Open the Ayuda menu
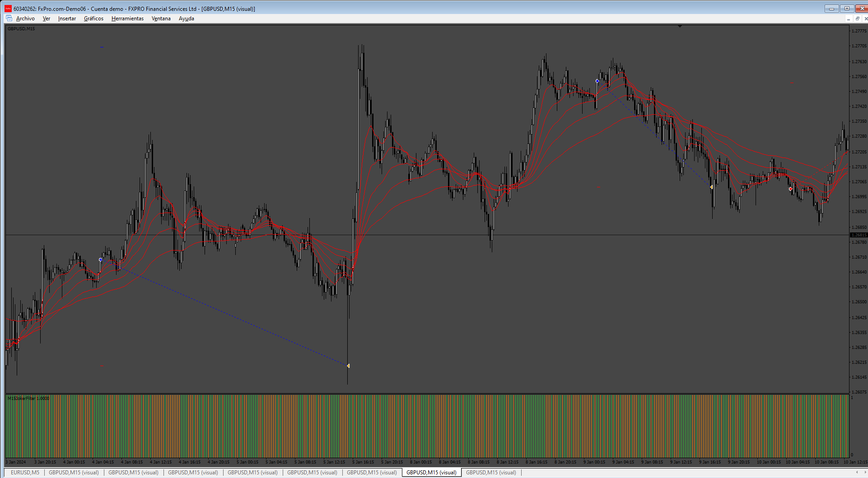Screen dimensions: 868x478 click(x=187, y=19)
